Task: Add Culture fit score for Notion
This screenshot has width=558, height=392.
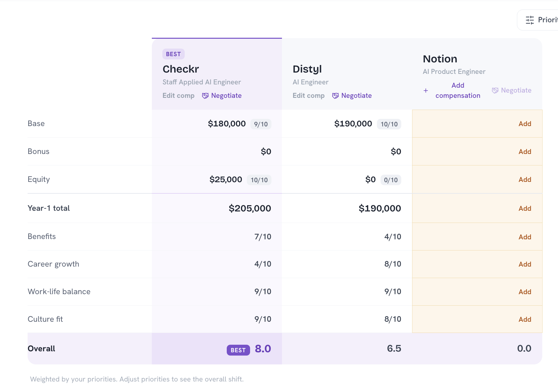Action: [x=525, y=319]
